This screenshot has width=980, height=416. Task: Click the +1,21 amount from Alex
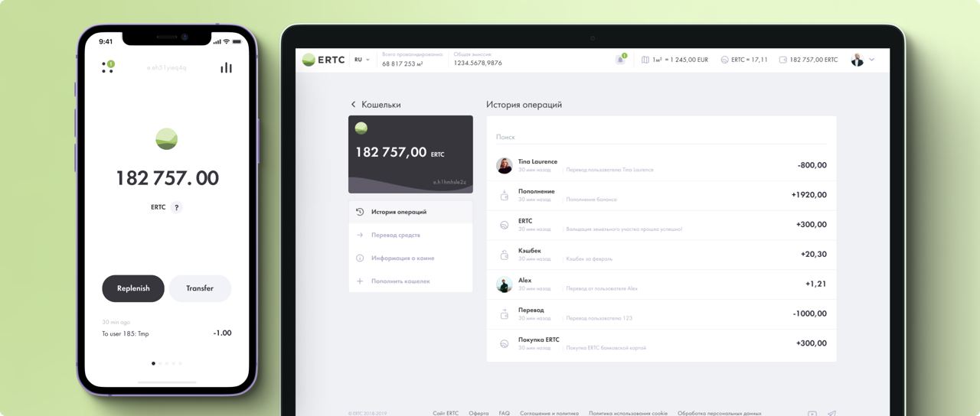(x=815, y=284)
